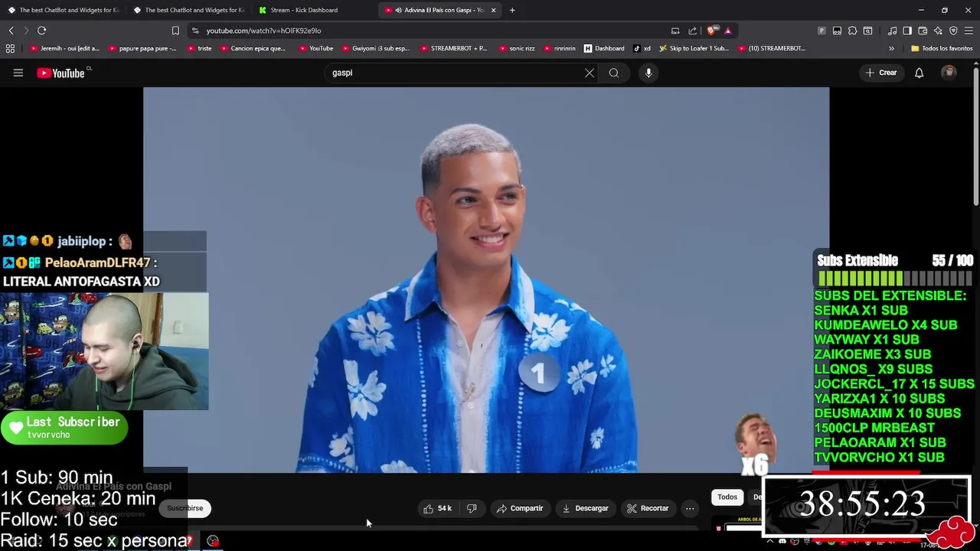Viewport: 980px width, 551px height.
Task: Open the 'Jeremih - oui' bookmark
Action: coord(65,48)
